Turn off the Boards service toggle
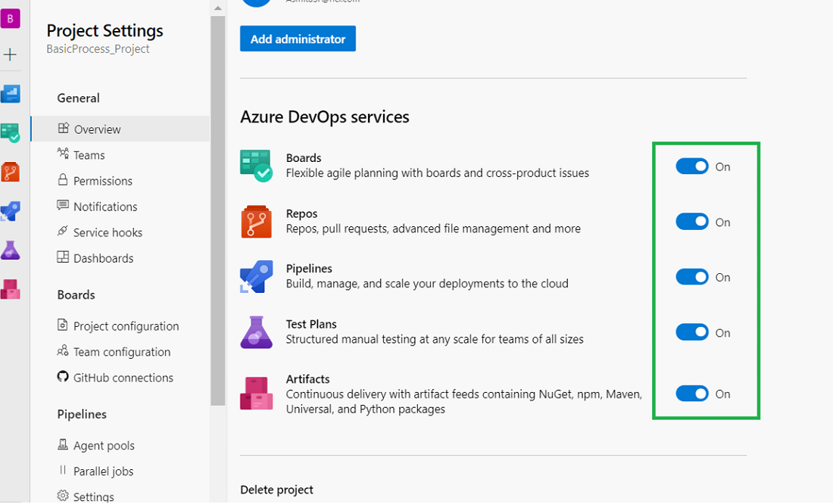The image size is (833, 504). (691, 166)
